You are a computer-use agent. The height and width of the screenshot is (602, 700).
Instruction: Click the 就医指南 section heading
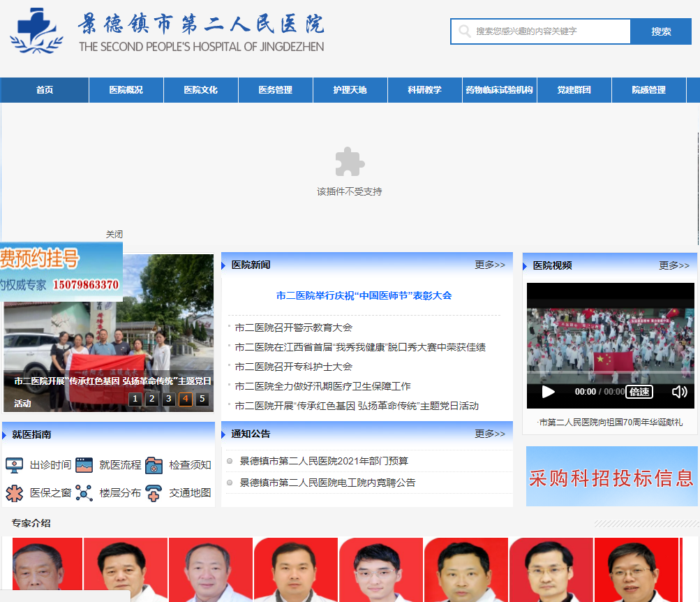[x=31, y=434]
